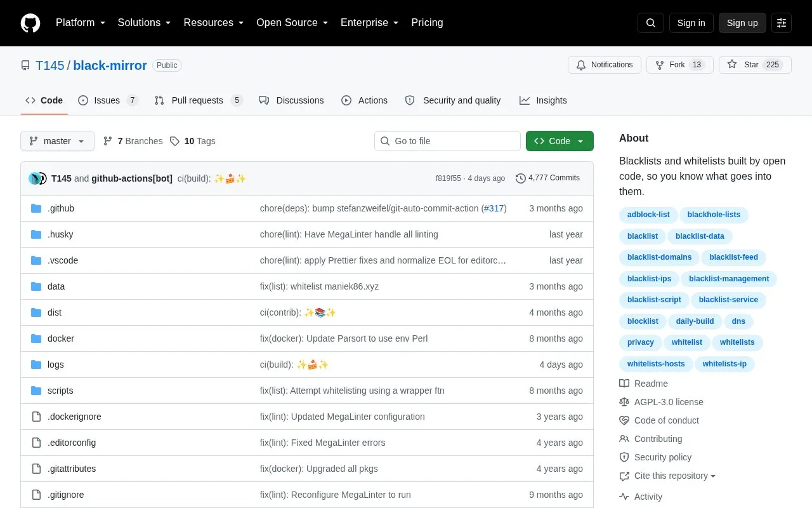Image resolution: width=812 pixels, height=508 pixels.
Task: Click the Go to file field
Action: 447,141
